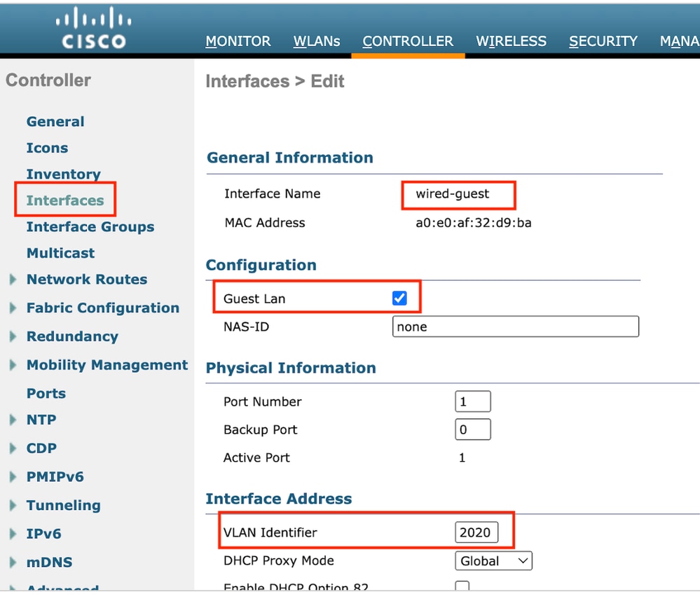700x599 pixels.
Task: Open the PMIPv6 sidebar item
Action: (x=55, y=476)
